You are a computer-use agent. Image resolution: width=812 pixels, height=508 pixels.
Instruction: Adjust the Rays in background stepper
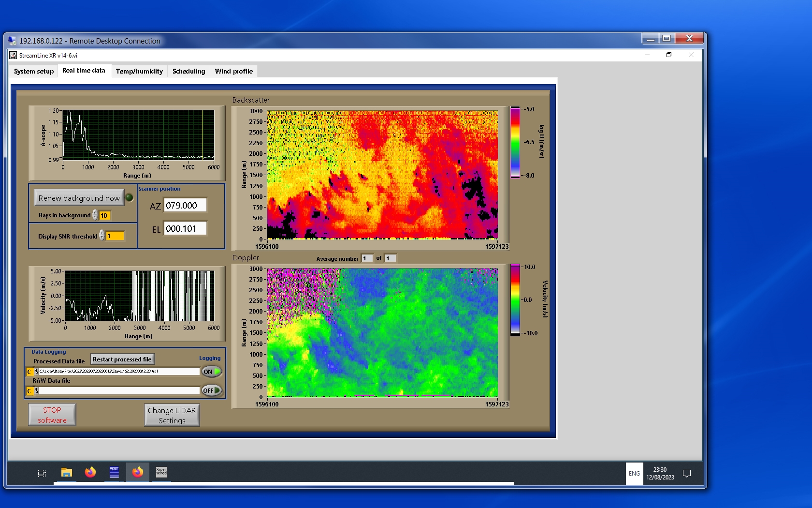(95, 215)
